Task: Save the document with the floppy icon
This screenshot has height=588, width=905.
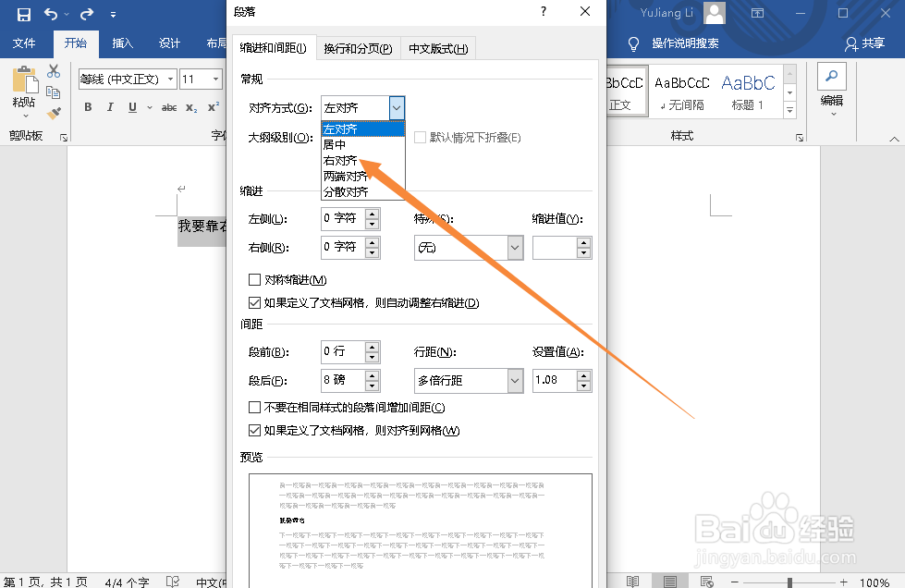Action: tap(24, 15)
